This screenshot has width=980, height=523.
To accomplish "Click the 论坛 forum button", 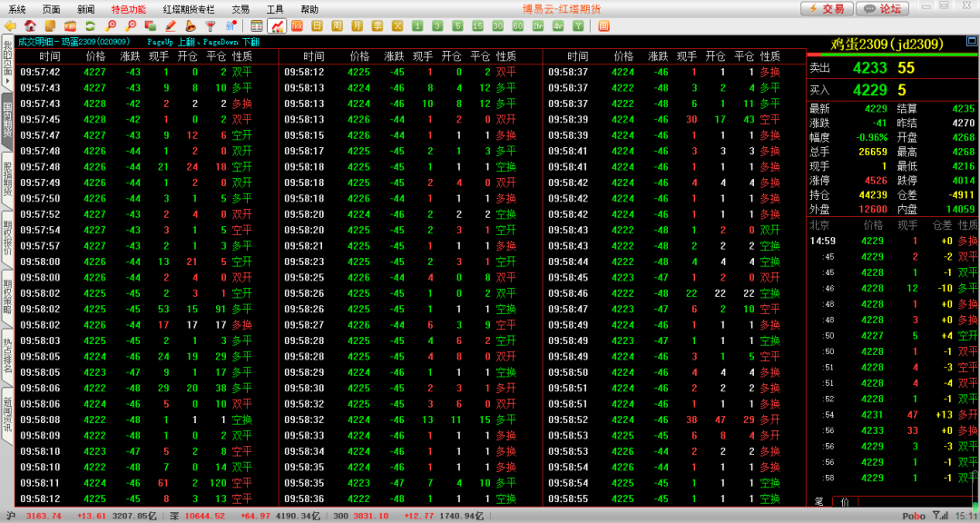I will coord(883,8).
